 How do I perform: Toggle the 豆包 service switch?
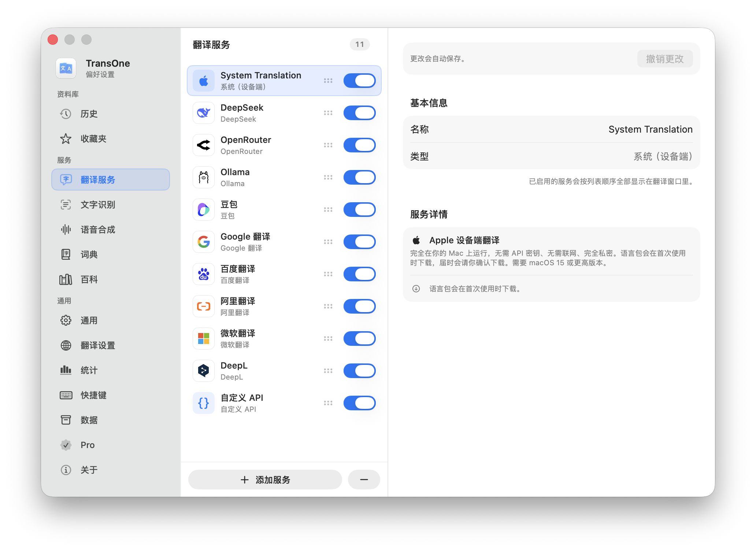click(360, 210)
